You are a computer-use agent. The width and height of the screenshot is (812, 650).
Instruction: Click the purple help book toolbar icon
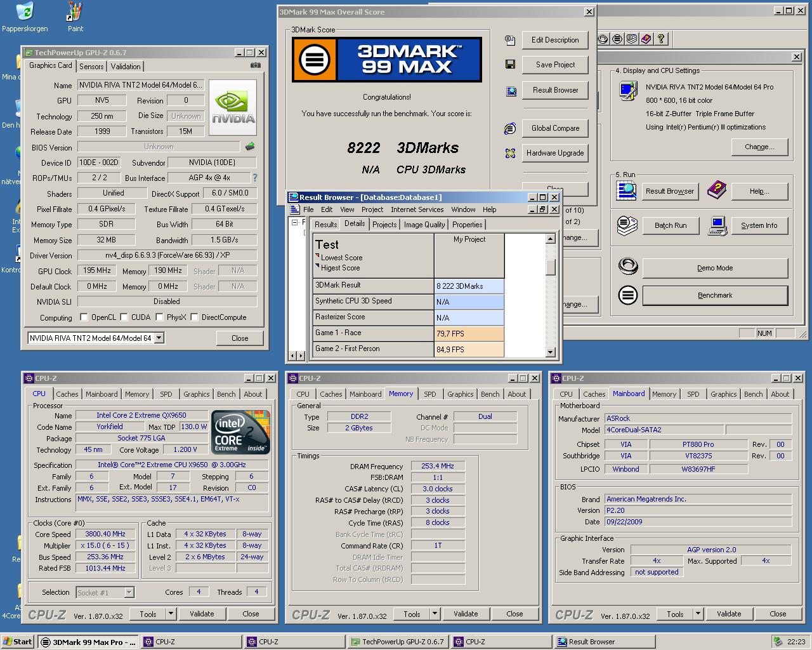pyautogui.click(x=646, y=39)
